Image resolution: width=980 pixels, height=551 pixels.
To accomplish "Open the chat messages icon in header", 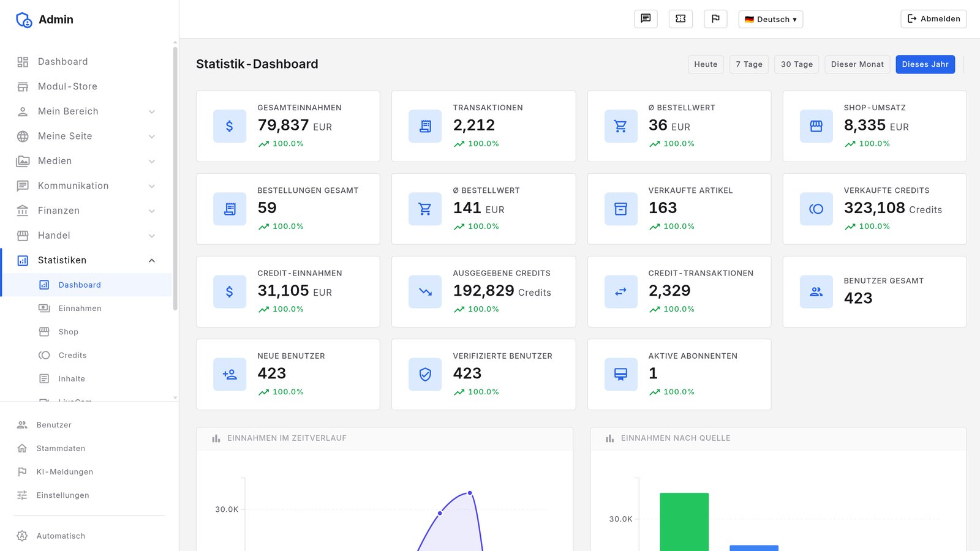I will pos(646,19).
